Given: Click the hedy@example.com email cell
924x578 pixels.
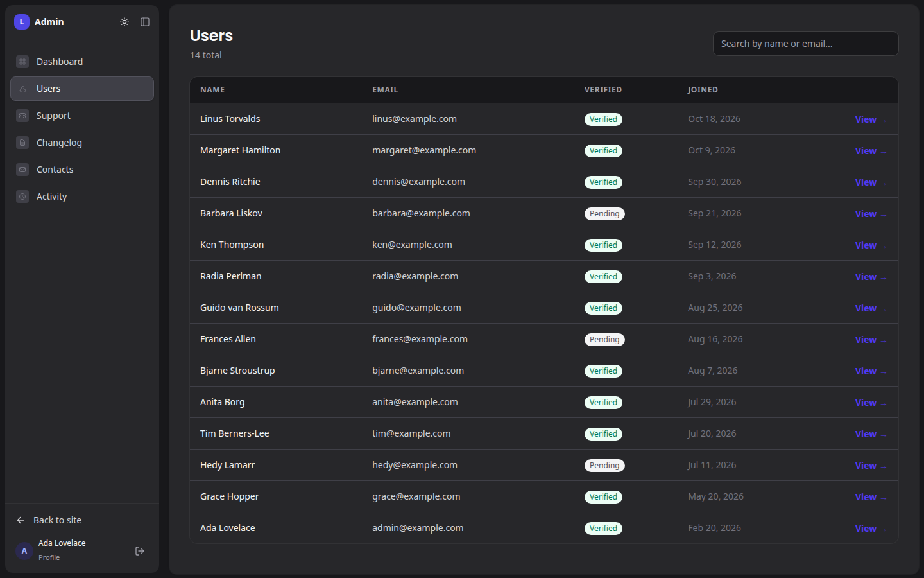Looking at the screenshot, I should click(415, 465).
